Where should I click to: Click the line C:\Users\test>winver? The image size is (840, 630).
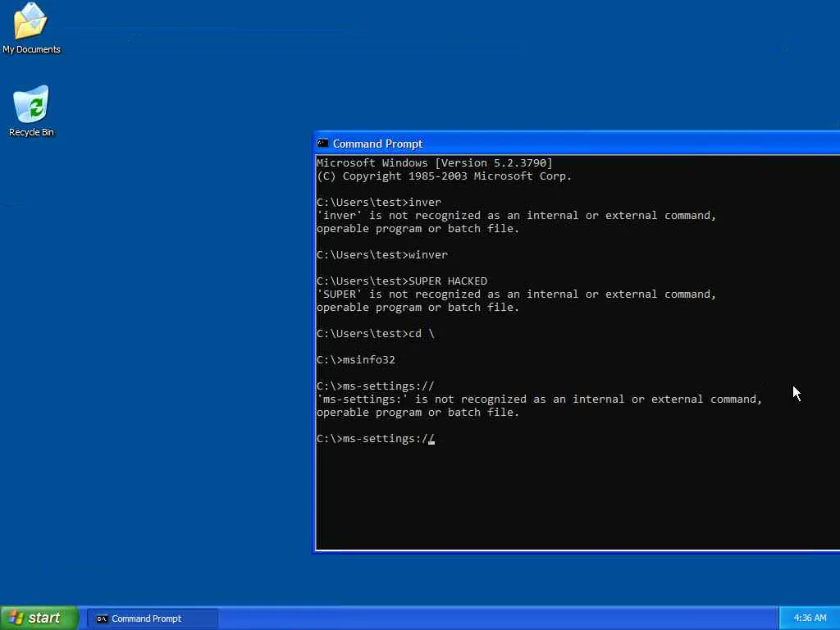pyautogui.click(x=382, y=255)
